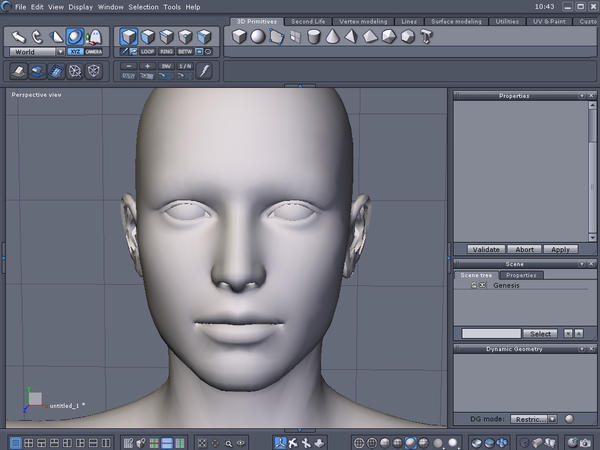Viewport: 600px width, 450px height.
Task: Choose the cylinder primitive icon
Action: point(315,37)
